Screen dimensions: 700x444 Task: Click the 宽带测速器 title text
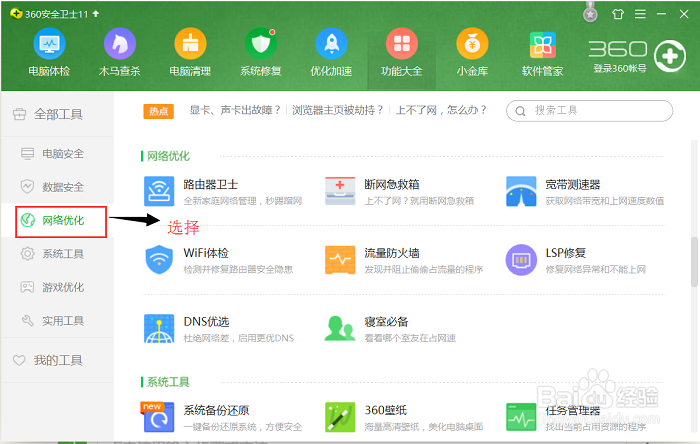[573, 184]
